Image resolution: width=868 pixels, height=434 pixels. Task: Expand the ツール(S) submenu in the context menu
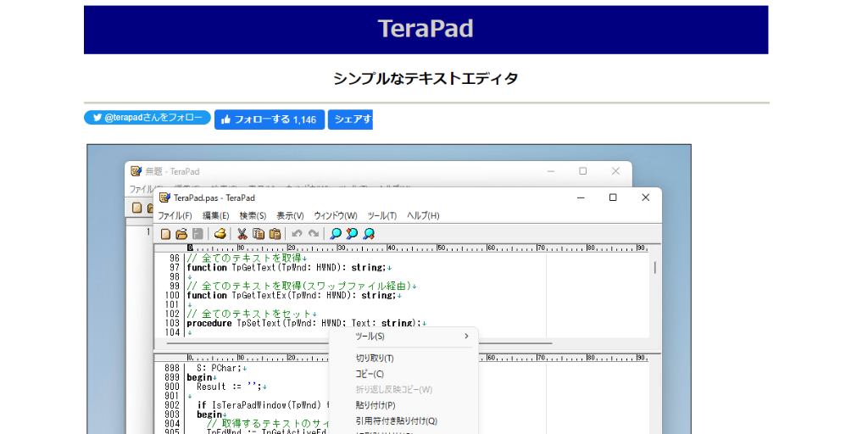click(x=403, y=336)
